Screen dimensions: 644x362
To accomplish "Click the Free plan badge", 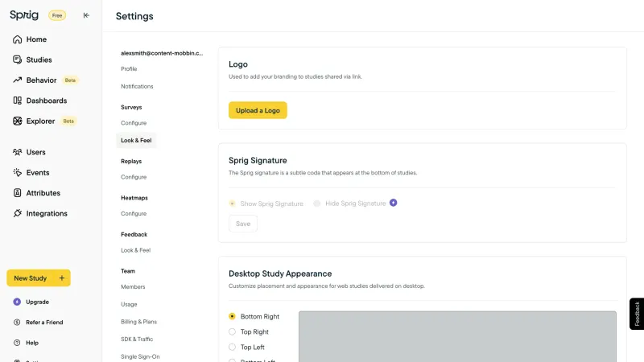I will pyautogui.click(x=57, y=15).
